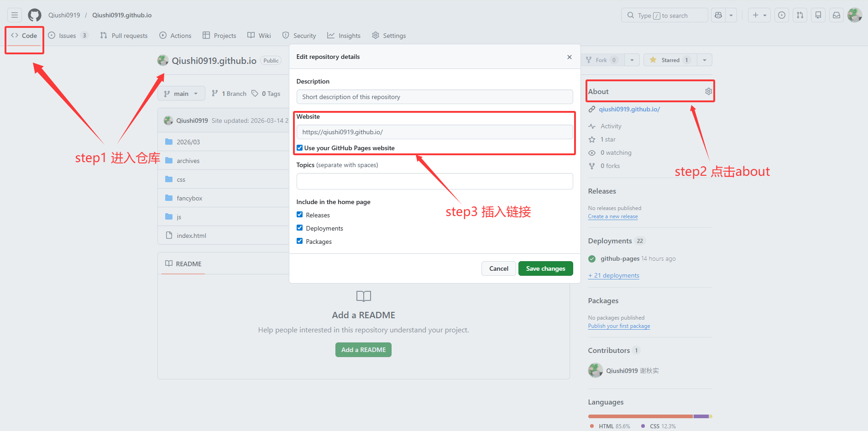Switch to the Insights tab
This screenshot has width=868, height=431.
pos(344,36)
